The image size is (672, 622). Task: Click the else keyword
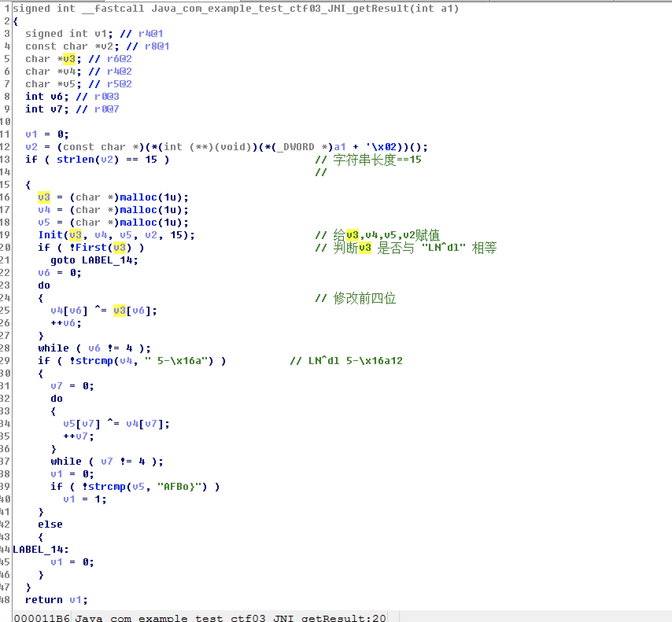coord(50,524)
